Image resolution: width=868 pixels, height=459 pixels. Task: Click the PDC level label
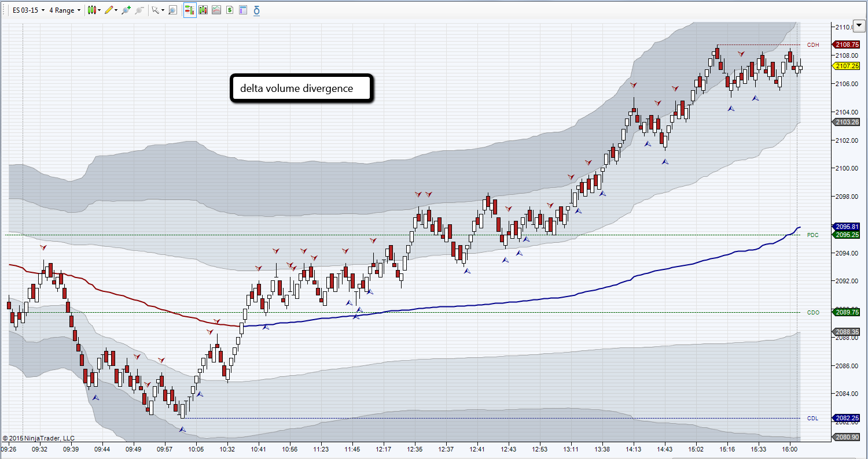813,235
